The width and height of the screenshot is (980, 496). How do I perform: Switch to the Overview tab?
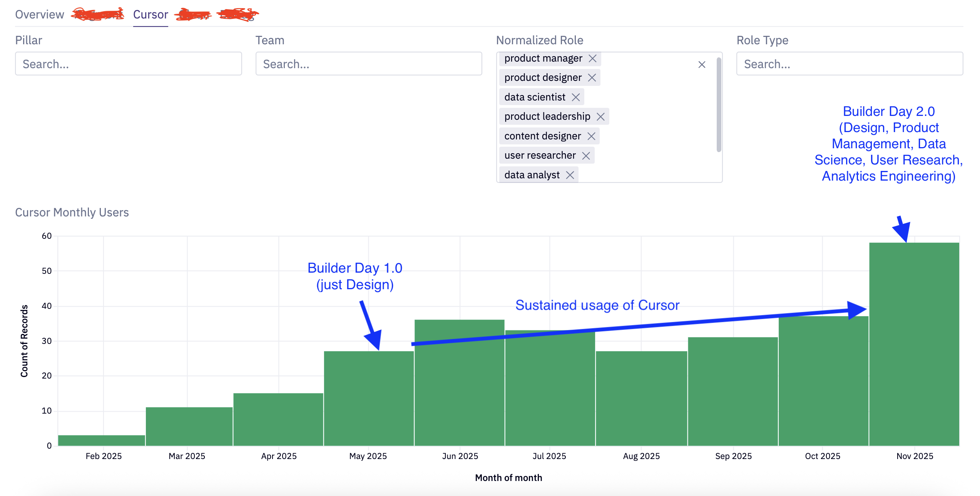(x=40, y=14)
